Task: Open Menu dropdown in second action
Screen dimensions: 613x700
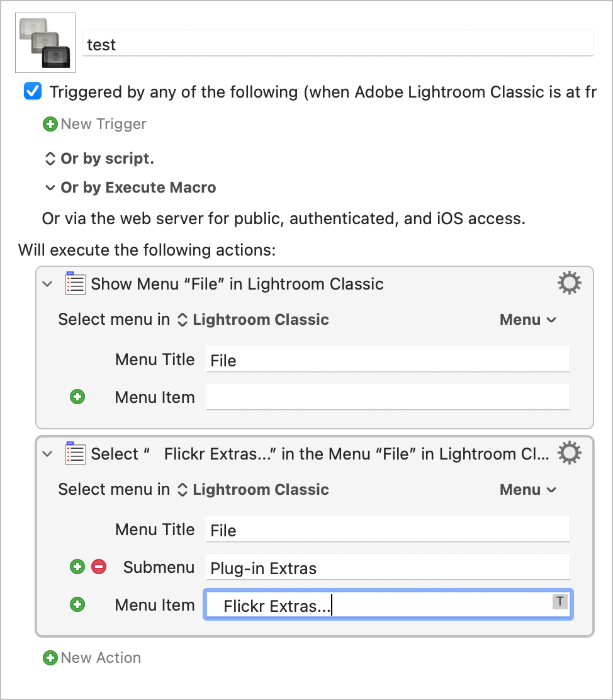Action: 528,490
